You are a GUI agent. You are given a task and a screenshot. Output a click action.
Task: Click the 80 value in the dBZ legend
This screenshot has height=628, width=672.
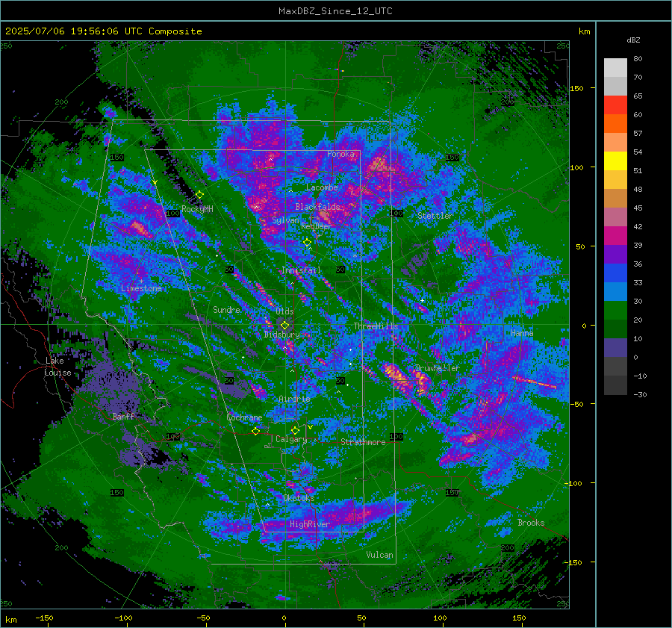coord(638,59)
